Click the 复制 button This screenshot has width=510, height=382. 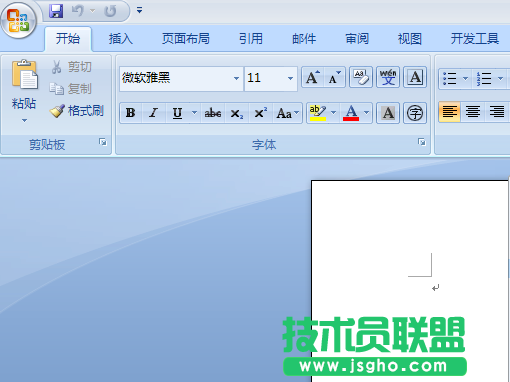tap(71, 89)
